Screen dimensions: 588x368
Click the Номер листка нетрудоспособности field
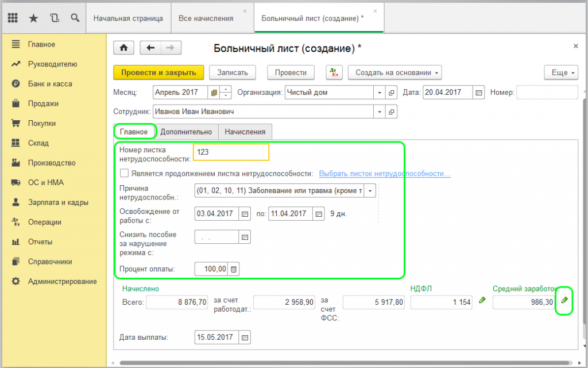[x=231, y=152]
